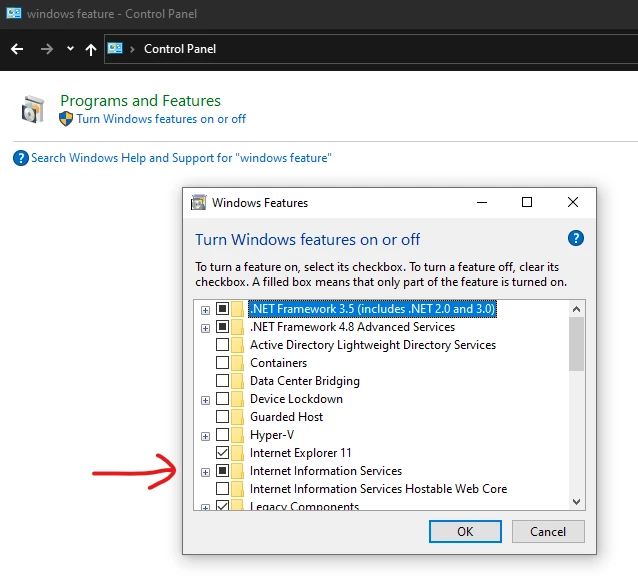Select the .NET Framework 3.5 row label
638x586 pixels.
pyautogui.click(x=372, y=309)
